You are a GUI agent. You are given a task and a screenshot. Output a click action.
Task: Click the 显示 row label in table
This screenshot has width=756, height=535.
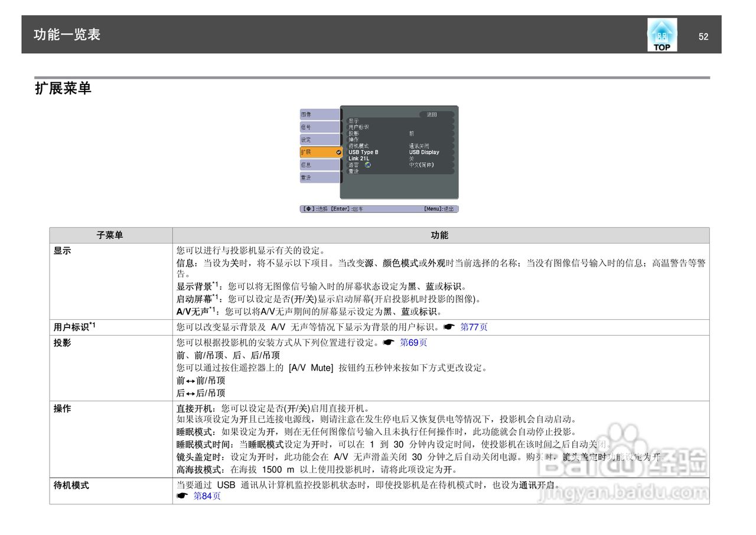[x=62, y=251]
